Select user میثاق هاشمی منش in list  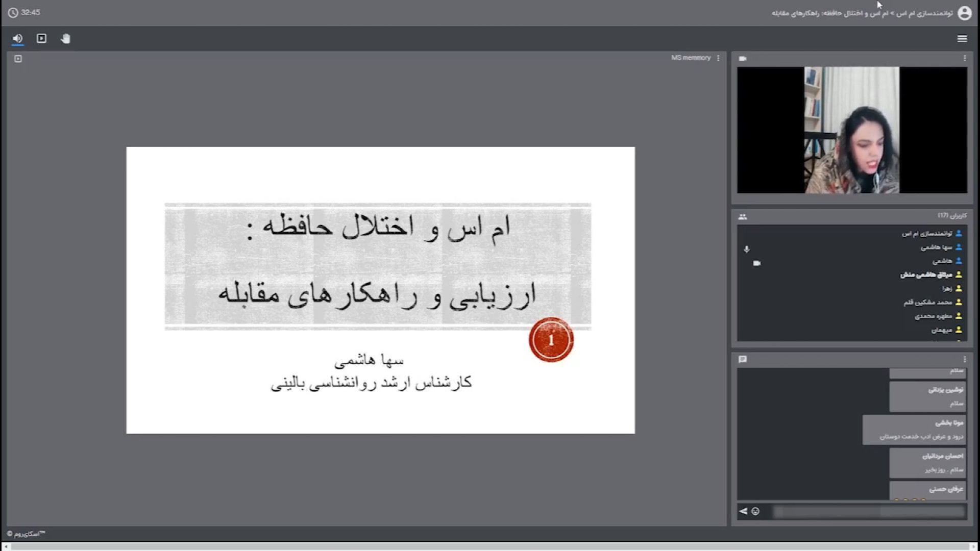[926, 275]
